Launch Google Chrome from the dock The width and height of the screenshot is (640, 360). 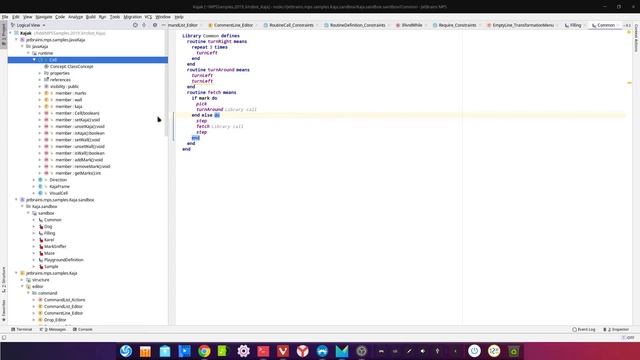tap(204, 351)
